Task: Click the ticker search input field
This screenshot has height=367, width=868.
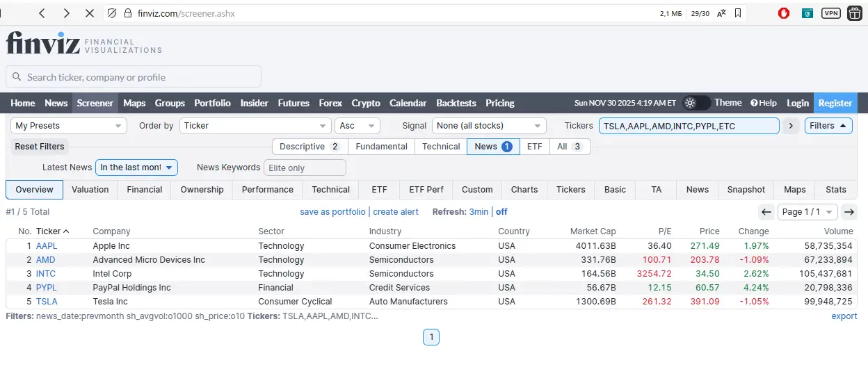Action: coord(134,77)
